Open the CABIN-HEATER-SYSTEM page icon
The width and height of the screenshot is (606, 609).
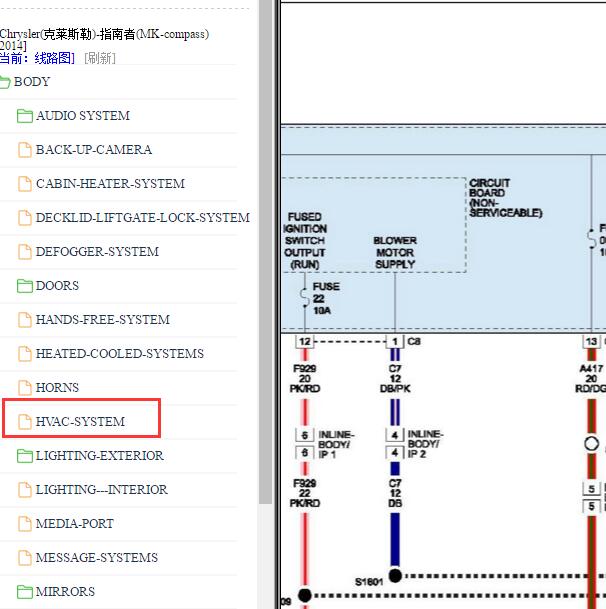(x=25, y=184)
